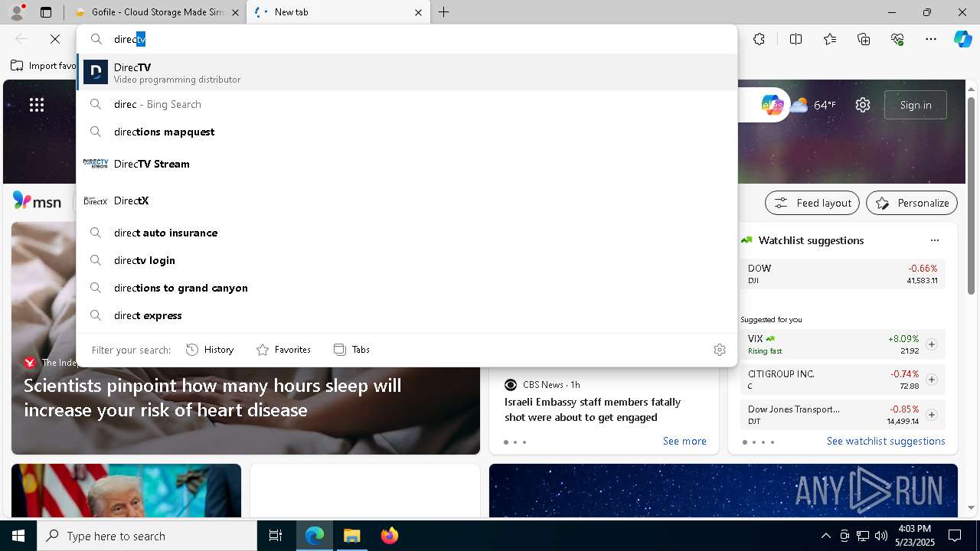This screenshot has height=551, width=980.
Task: Close the New tab tab
Action: [418, 12]
